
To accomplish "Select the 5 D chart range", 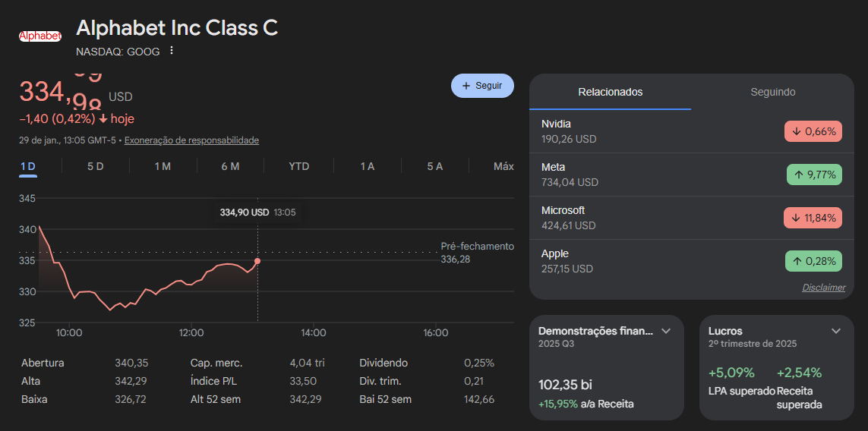I will click(x=96, y=166).
